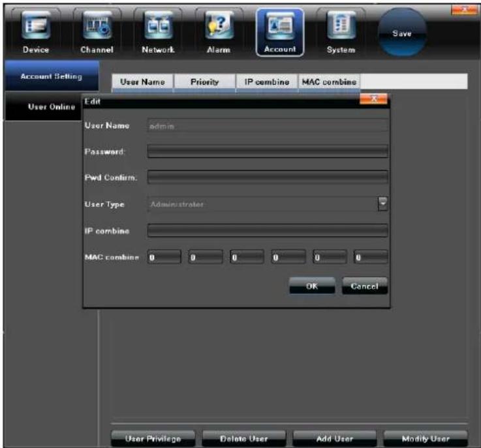Click the second MAC combine octet field

pos(206,257)
